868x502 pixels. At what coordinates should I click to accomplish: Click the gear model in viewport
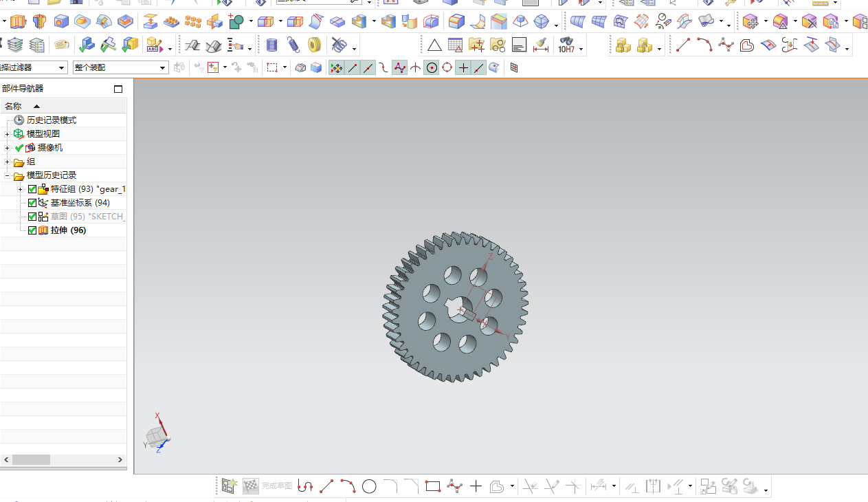coord(455,307)
